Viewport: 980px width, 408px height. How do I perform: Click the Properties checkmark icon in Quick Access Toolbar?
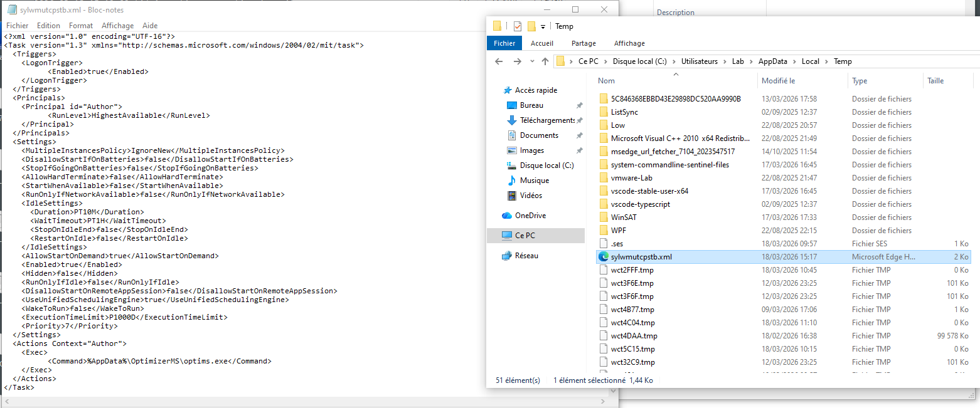tap(518, 26)
